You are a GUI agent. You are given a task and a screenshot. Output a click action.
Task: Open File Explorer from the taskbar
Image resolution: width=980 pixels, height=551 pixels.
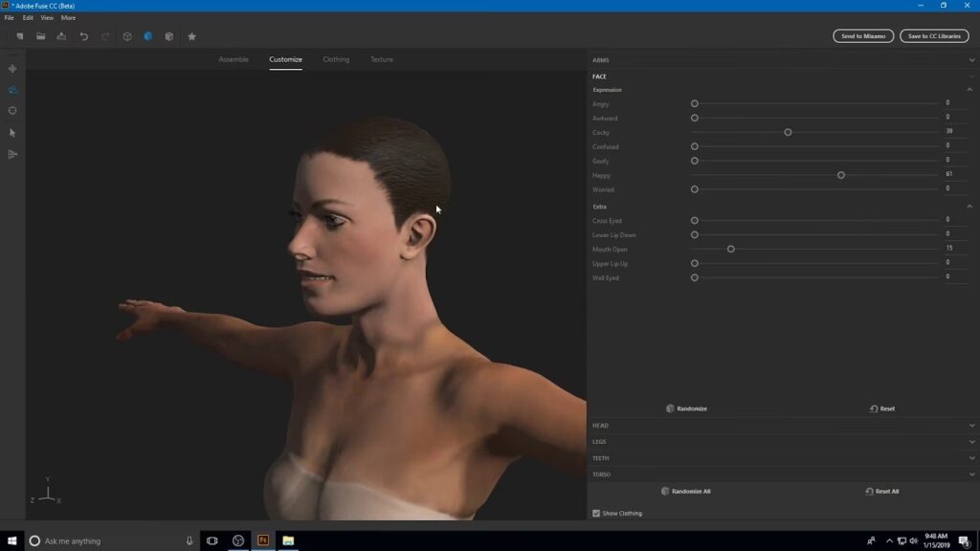point(288,540)
